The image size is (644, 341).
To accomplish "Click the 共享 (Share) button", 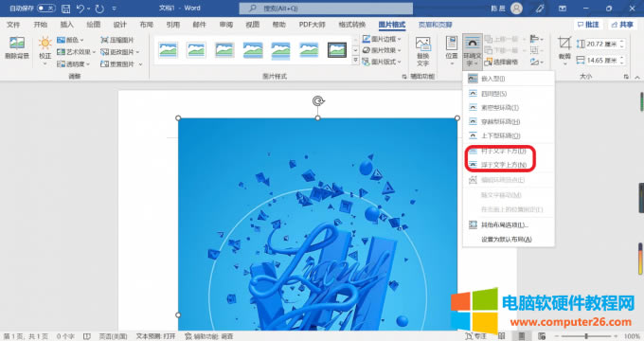I will coord(622,25).
